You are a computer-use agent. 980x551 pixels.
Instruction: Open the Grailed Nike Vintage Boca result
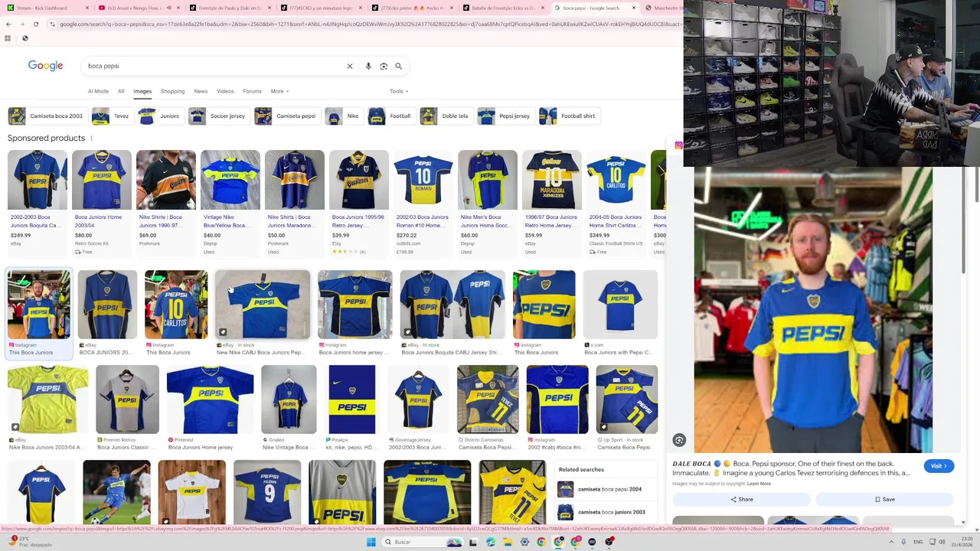pyautogui.click(x=289, y=408)
